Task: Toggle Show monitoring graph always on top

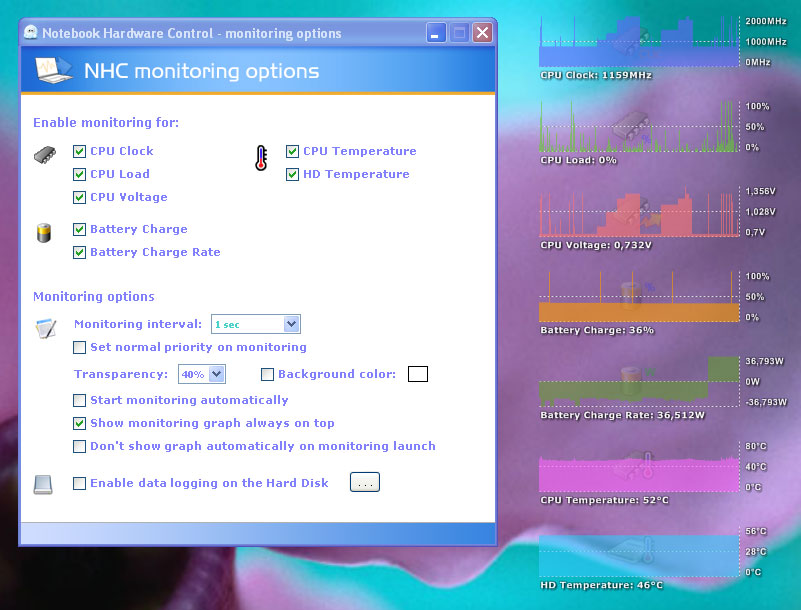Action: tap(80, 424)
